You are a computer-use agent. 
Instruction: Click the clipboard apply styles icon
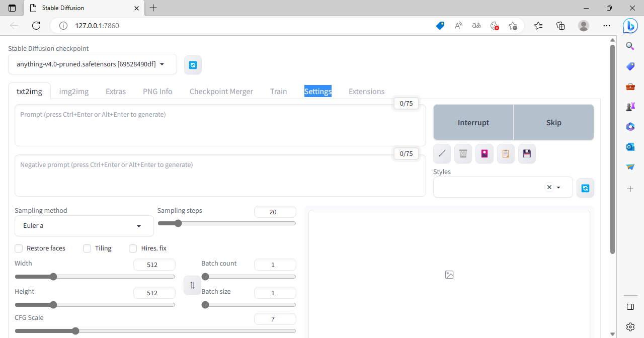coord(506,154)
